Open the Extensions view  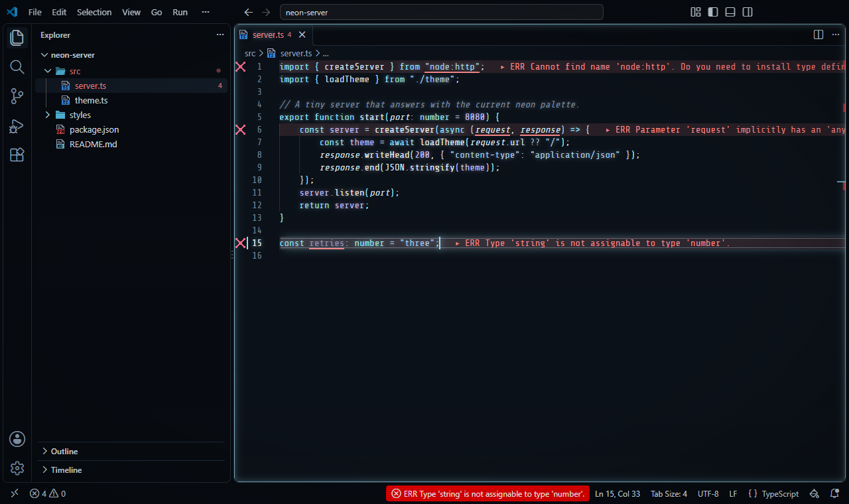(17, 155)
